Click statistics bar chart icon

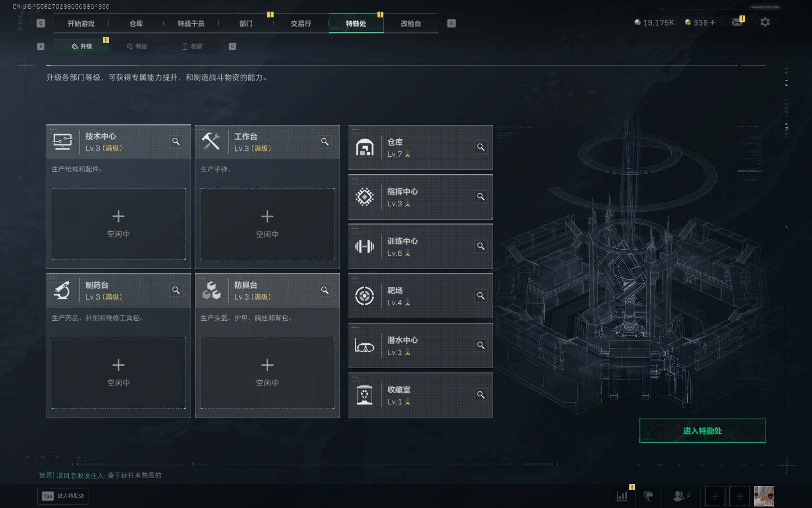(622, 496)
